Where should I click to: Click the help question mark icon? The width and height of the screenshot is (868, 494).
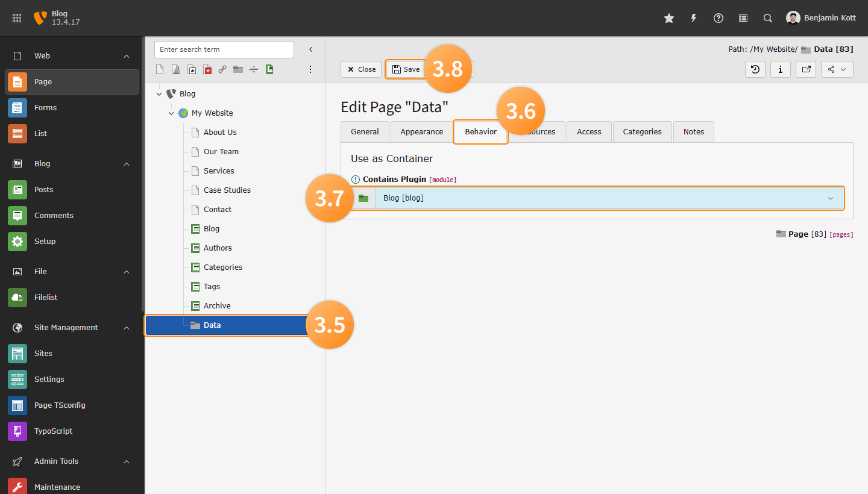tap(718, 18)
